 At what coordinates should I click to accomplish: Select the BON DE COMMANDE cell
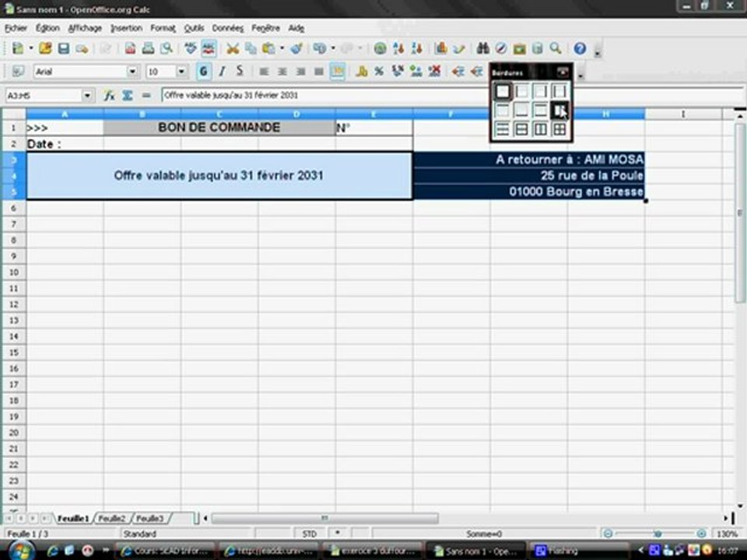coord(219,128)
